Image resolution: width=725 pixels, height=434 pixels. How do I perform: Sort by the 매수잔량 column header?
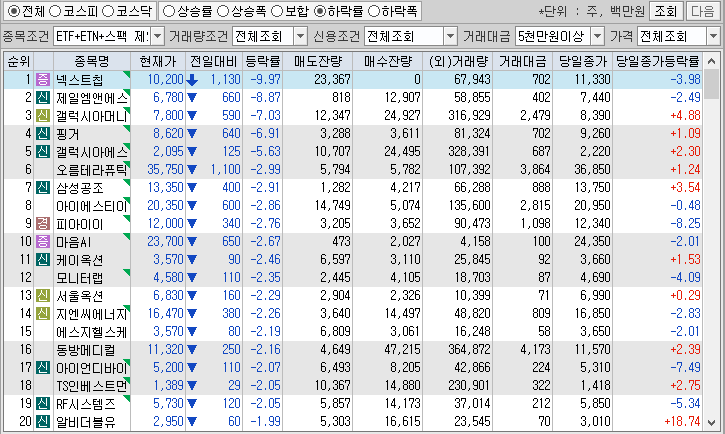(387, 61)
